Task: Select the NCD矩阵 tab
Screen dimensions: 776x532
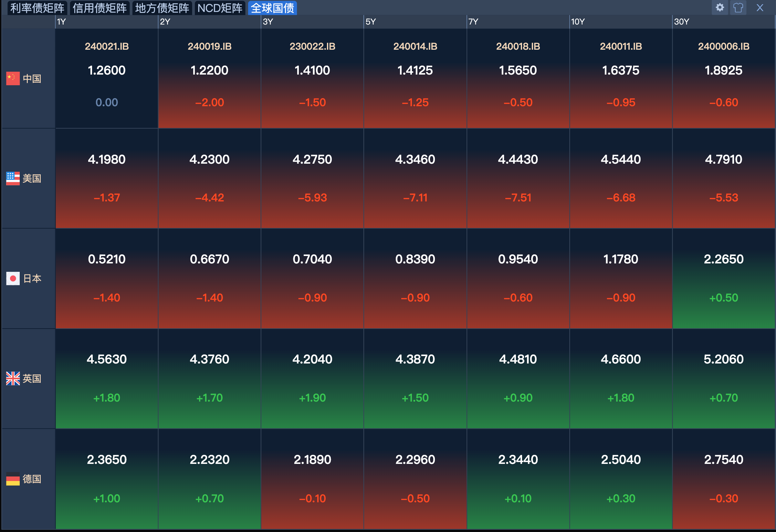Action: pyautogui.click(x=220, y=8)
